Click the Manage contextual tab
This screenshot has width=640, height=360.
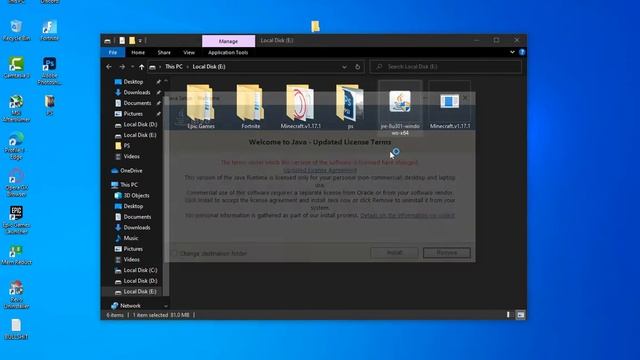[x=228, y=41]
